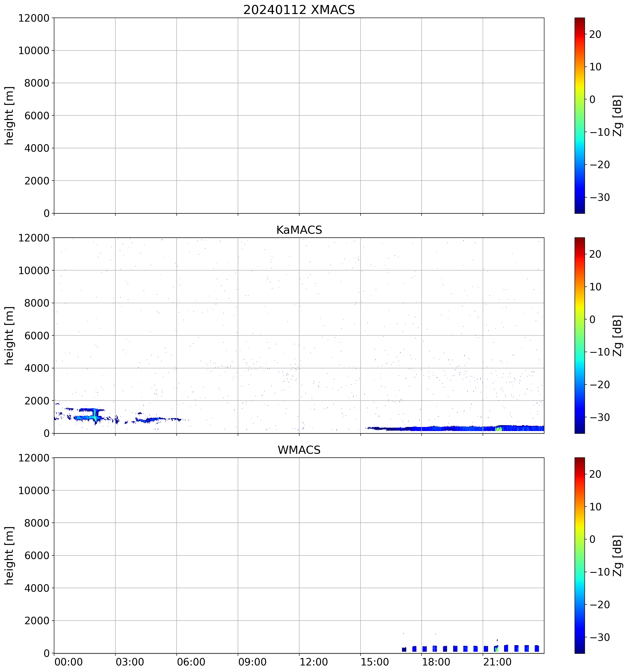
Task: Click the 6000 tick on the WMACS y-axis
Action: [x=37, y=555]
